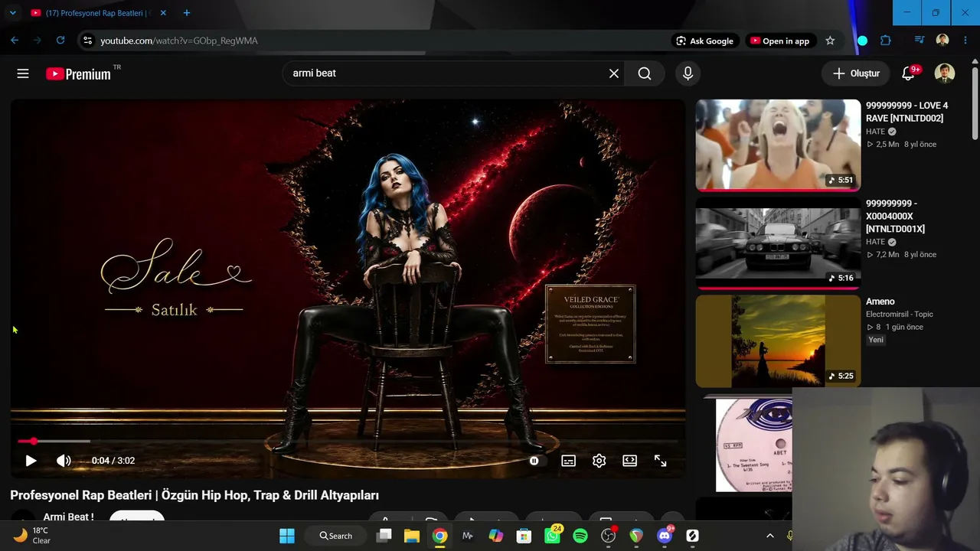Switch to theater mode

629,461
